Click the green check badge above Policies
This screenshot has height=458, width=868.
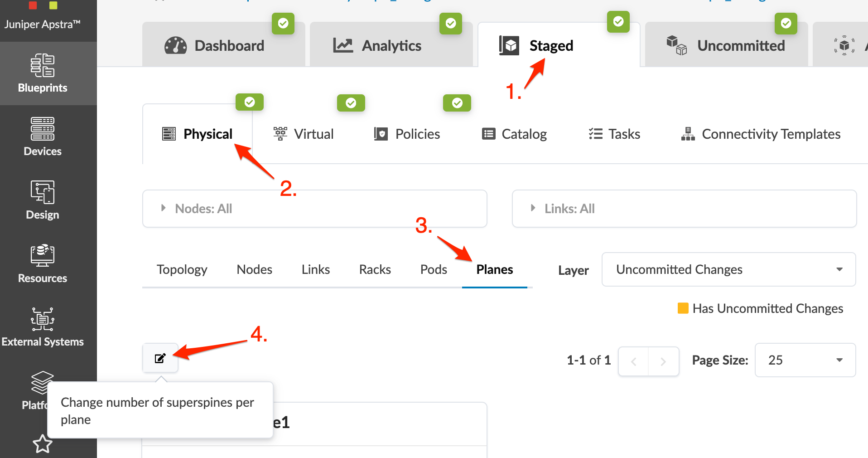tap(457, 103)
